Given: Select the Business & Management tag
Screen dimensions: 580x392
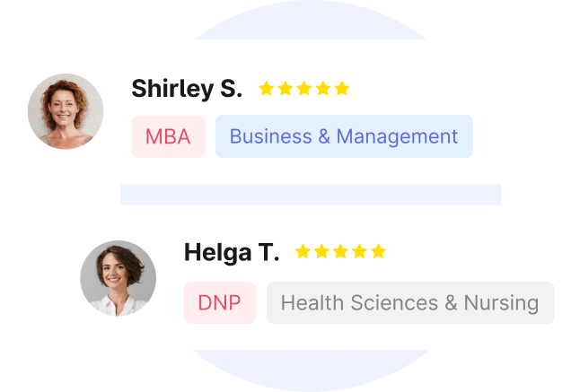Looking at the screenshot, I should tap(344, 137).
